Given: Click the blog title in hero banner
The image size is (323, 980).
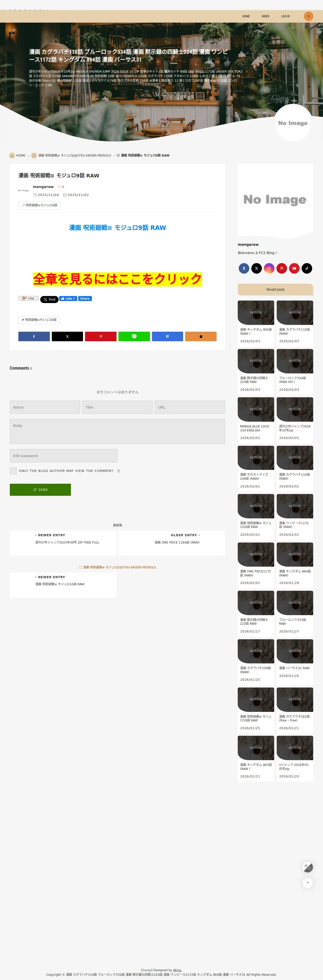Looking at the screenshot, I should click(128, 56).
